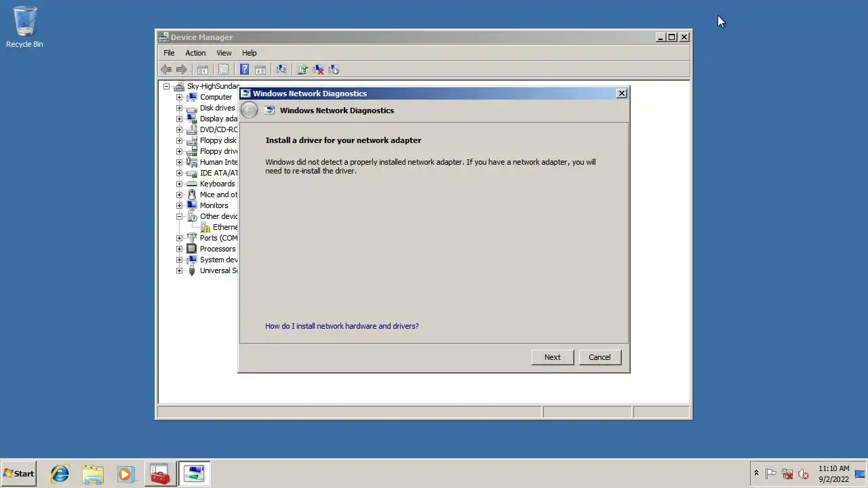This screenshot has height=488, width=868.
Task: Select the Floppy disk drives icon
Action: point(192,140)
